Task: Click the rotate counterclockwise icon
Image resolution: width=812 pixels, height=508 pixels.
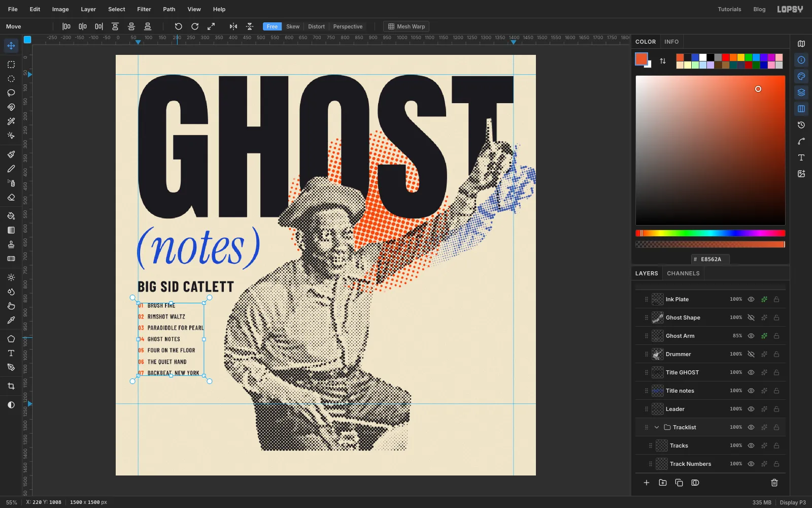Action: click(178, 26)
